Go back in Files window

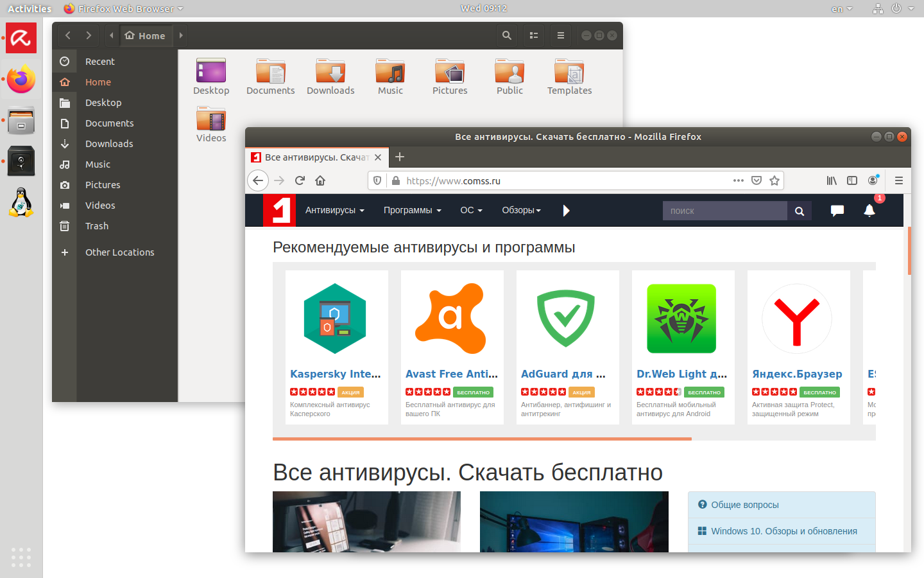[x=68, y=35]
